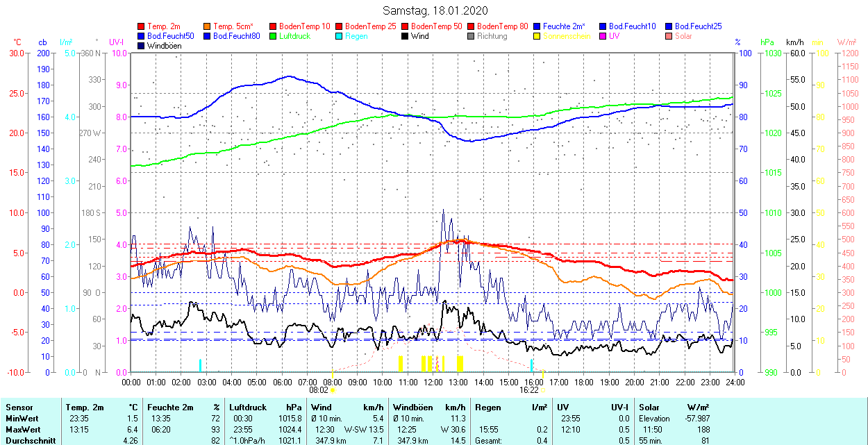Click the Solar legend label
Image resolution: width=868 pixels, height=445 pixels.
684,36
